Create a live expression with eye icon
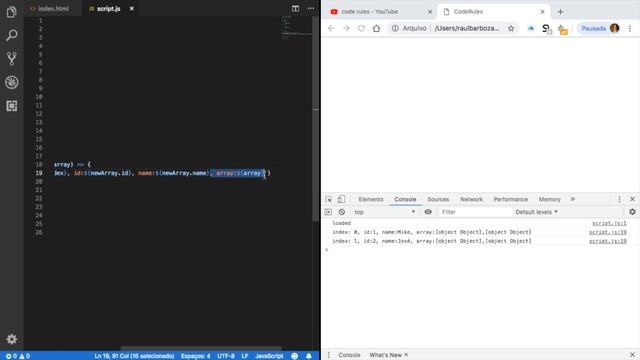The width and height of the screenshot is (640, 360). coord(428,212)
